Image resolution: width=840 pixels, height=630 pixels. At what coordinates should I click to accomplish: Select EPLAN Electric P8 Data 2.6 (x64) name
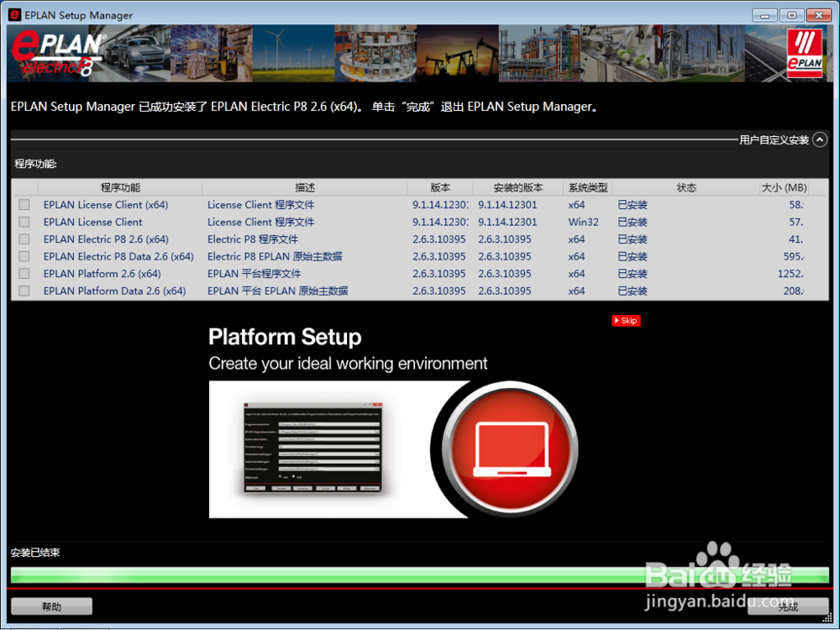click(x=118, y=256)
